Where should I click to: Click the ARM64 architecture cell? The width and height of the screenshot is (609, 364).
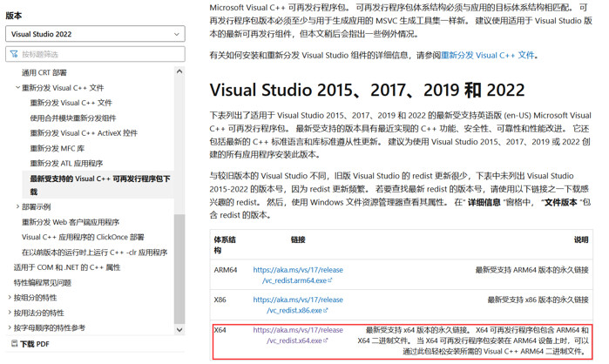[x=226, y=270]
